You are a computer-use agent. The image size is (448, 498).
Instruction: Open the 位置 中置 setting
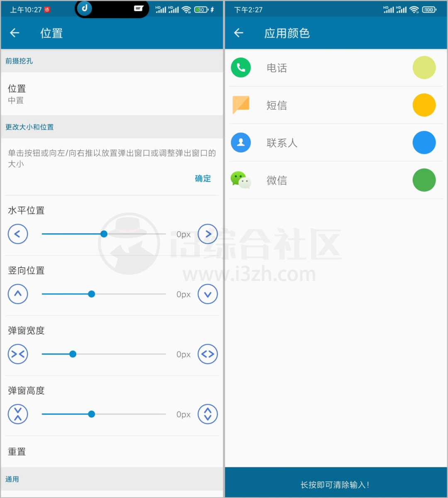112,94
